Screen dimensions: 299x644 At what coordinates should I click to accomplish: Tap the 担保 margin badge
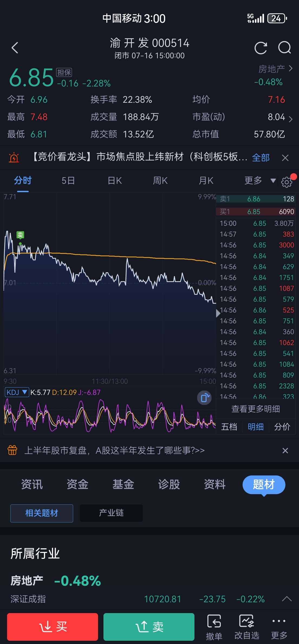tap(64, 72)
